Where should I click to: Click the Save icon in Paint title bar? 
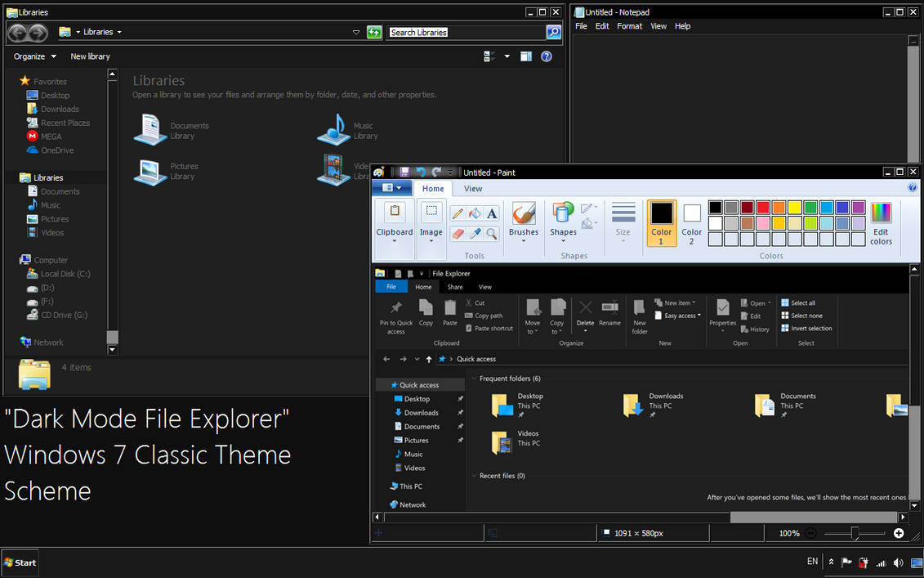404,173
